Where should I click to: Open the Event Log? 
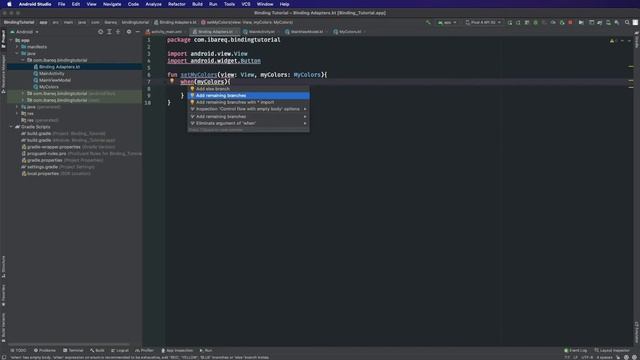(576, 350)
